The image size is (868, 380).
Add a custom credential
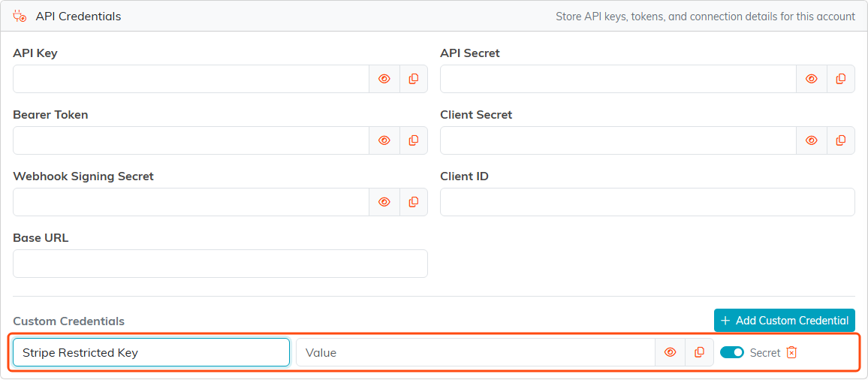(x=785, y=320)
